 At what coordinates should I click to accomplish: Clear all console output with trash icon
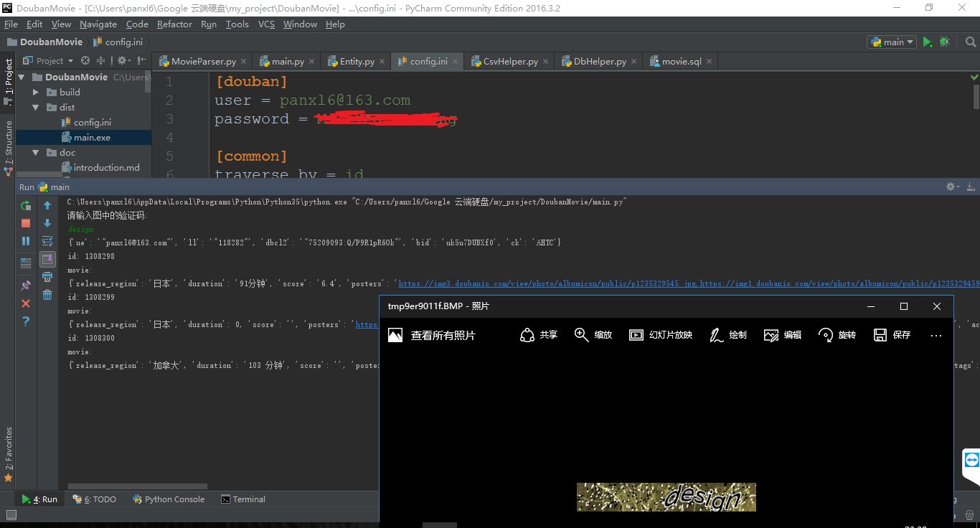[47, 295]
